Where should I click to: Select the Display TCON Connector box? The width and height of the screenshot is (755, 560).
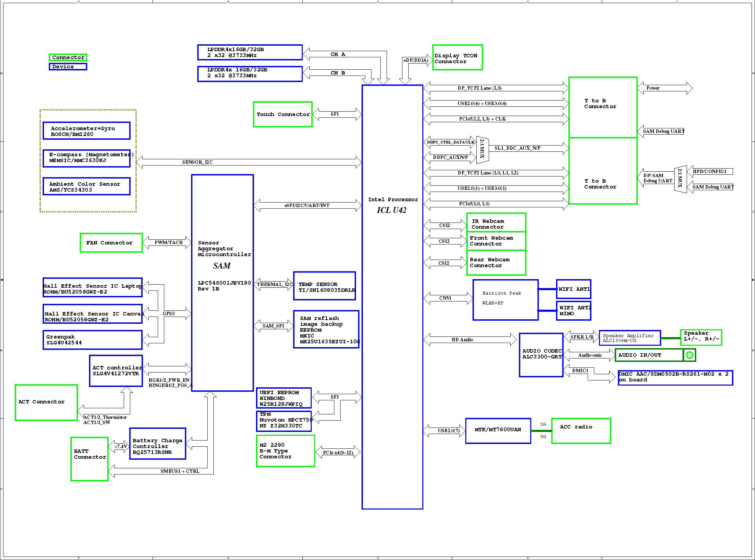click(x=457, y=57)
